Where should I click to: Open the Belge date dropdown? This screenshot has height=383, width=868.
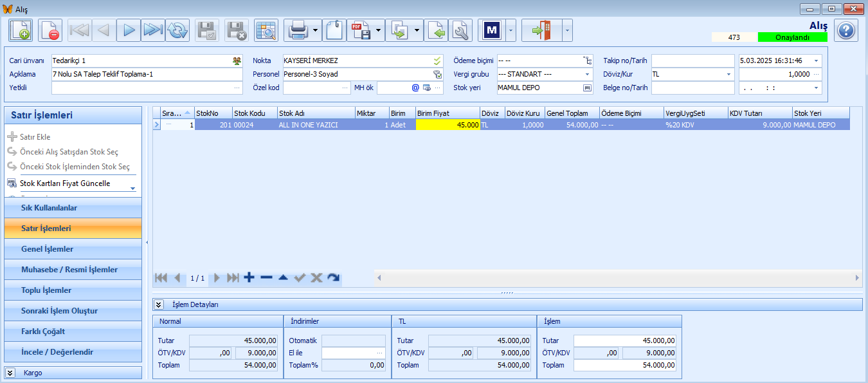click(817, 88)
